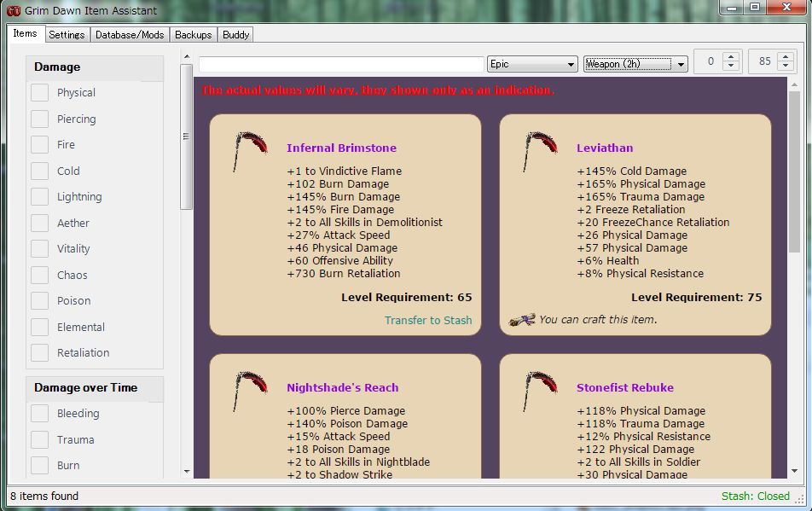Click the 'Stash: Closed' status indicator
Image resolution: width=812 pixels, height=511 pixels.
[756, 496]
